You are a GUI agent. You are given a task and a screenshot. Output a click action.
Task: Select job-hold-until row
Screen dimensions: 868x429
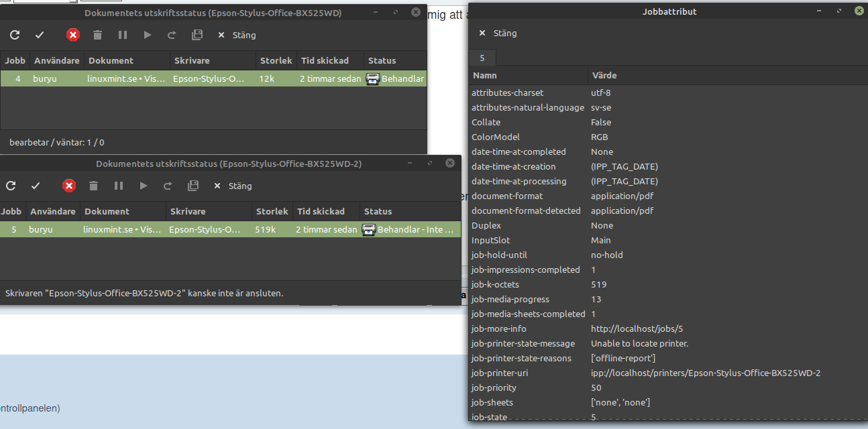(668, 255)
